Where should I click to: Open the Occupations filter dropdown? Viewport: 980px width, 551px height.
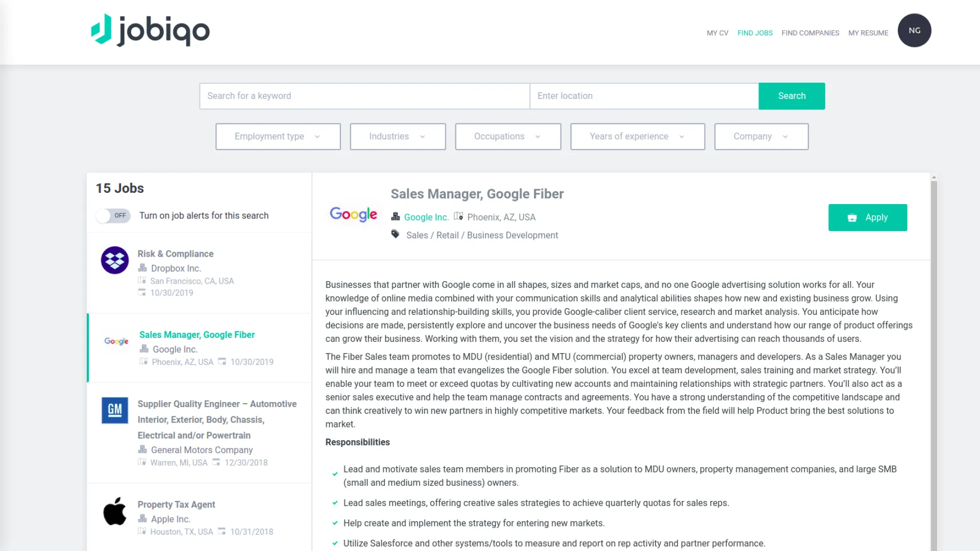pos(508,137)
